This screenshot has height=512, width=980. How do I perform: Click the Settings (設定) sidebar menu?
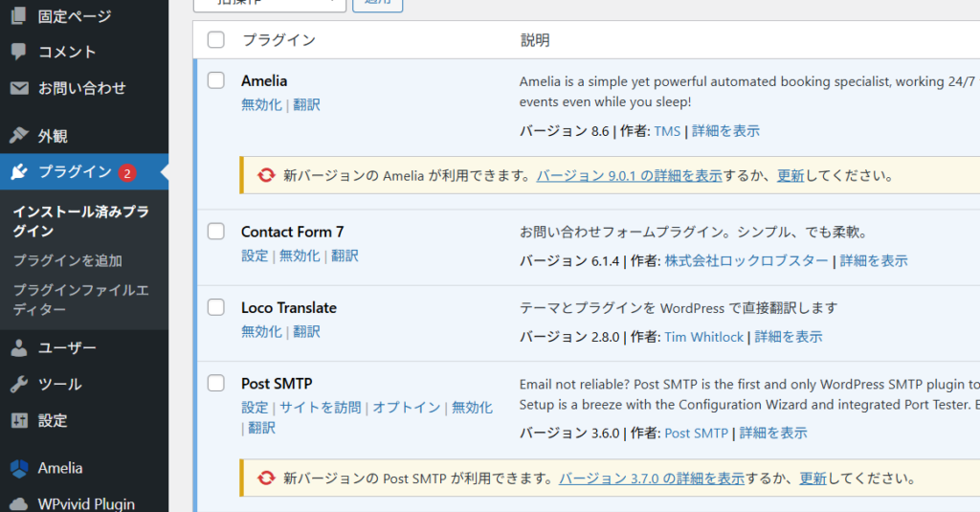53,421
